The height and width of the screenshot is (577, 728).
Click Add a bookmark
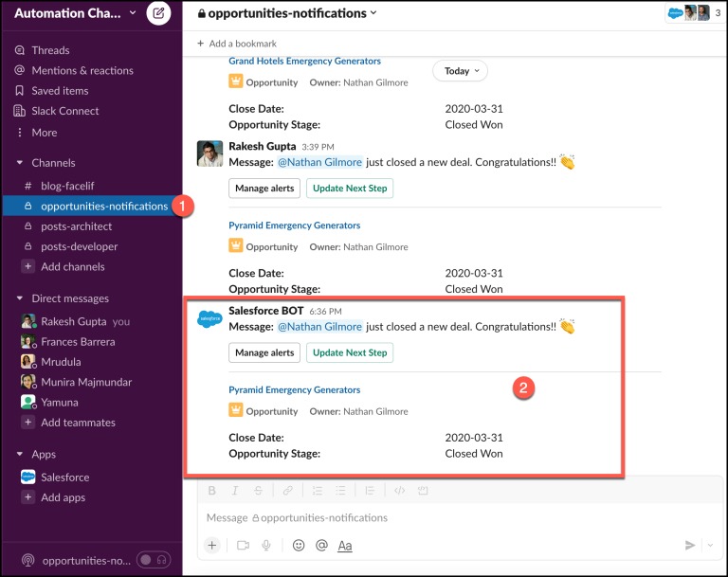(x=237, y=44)
